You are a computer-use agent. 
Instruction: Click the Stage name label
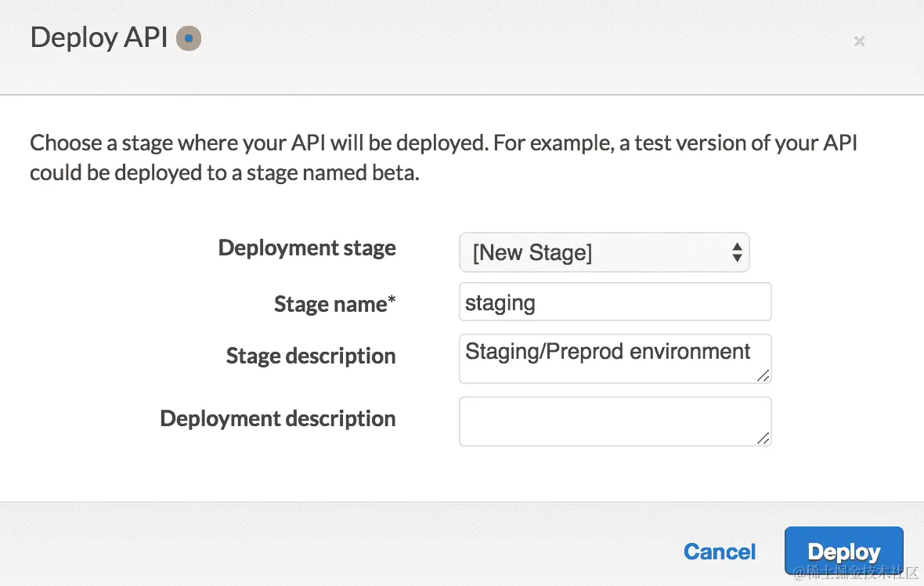329,304
